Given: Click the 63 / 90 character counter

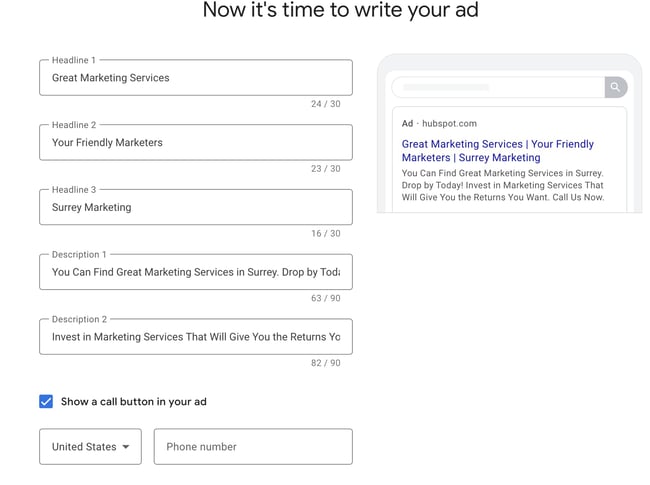Looking at the screenshot, I should [325, 298].
